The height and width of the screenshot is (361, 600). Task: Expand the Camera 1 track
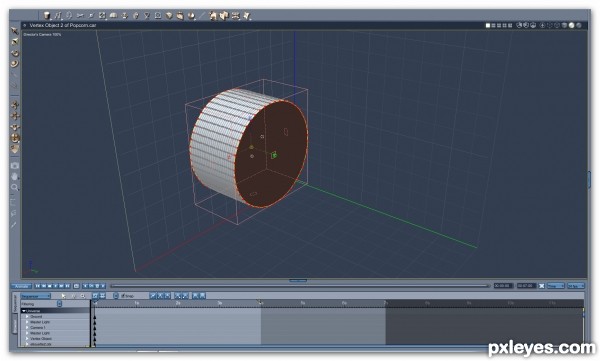(27, 328)
